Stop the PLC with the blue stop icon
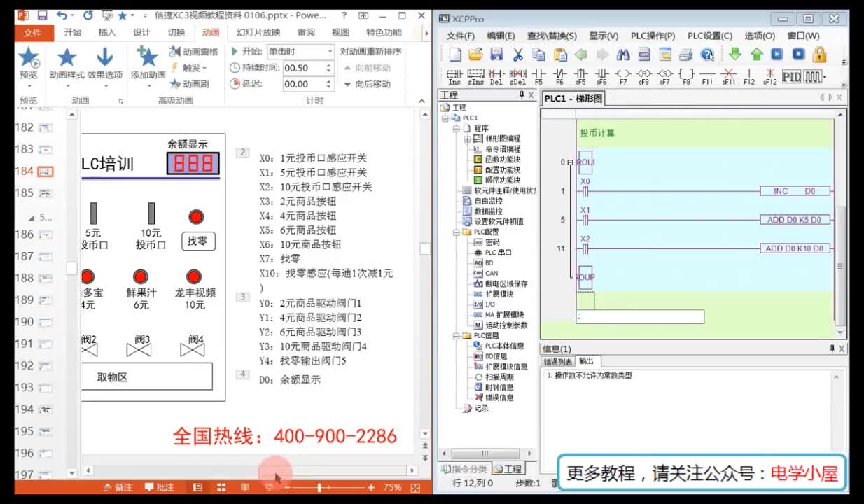Screen dimensions: 864x504 (x=798, y=55)
